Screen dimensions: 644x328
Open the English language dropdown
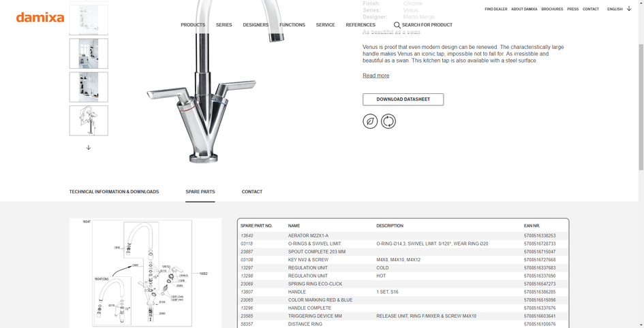pos(619,10)
